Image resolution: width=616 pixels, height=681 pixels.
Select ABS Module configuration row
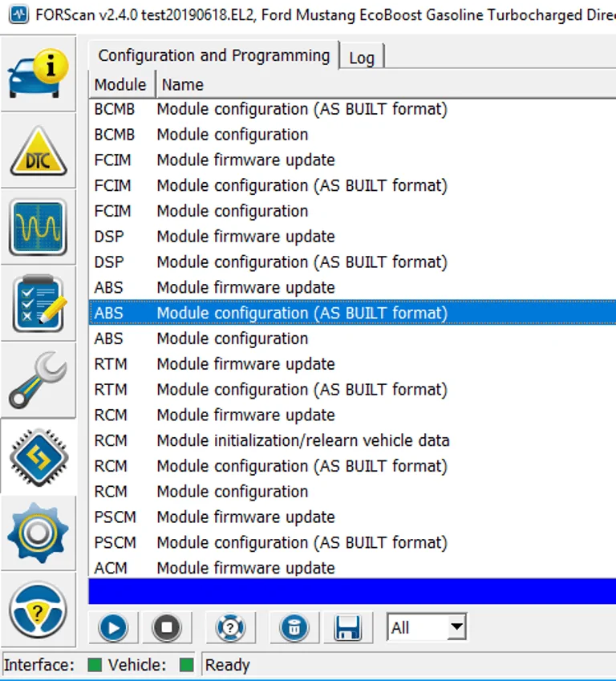tap(352, 338)
